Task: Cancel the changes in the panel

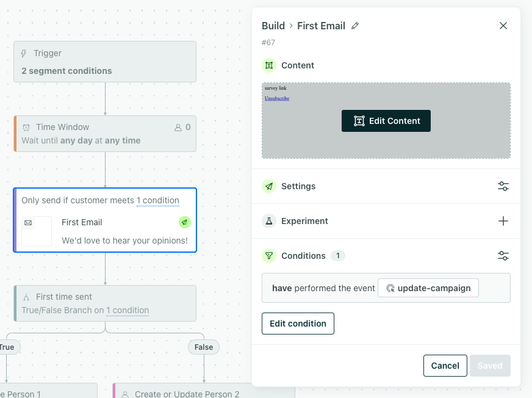Action: [x=445, y=366]
